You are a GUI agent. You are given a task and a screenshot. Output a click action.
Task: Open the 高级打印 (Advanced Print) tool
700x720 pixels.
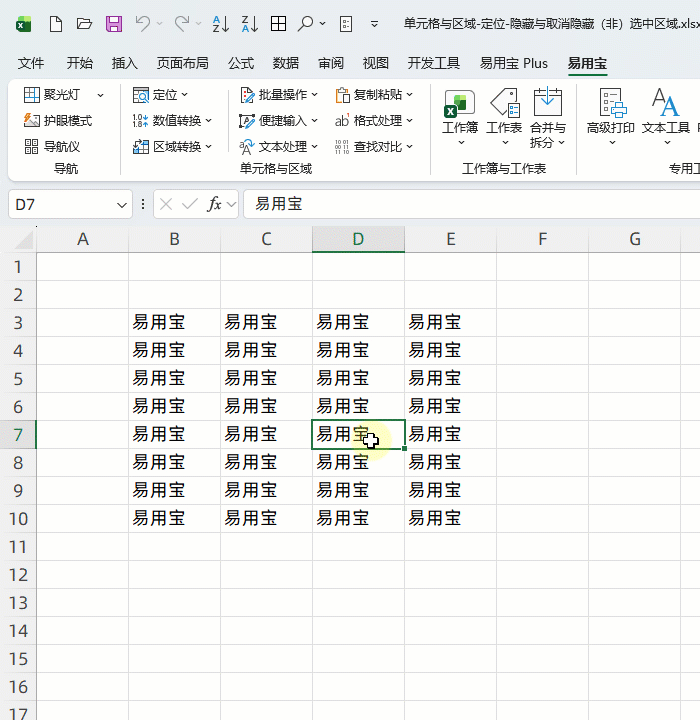610,116
